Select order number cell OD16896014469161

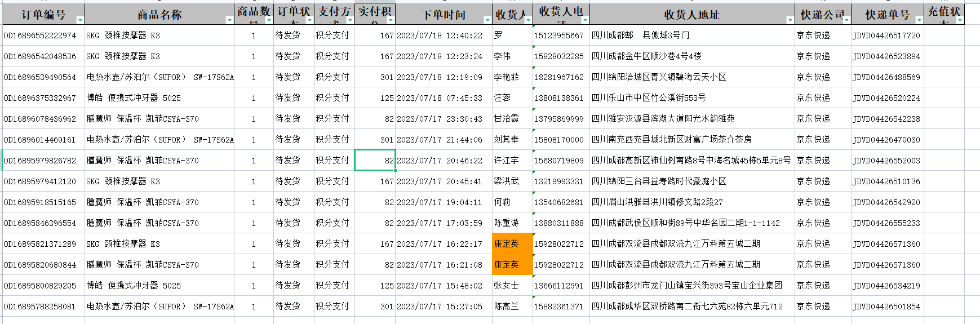pos(44,139)
